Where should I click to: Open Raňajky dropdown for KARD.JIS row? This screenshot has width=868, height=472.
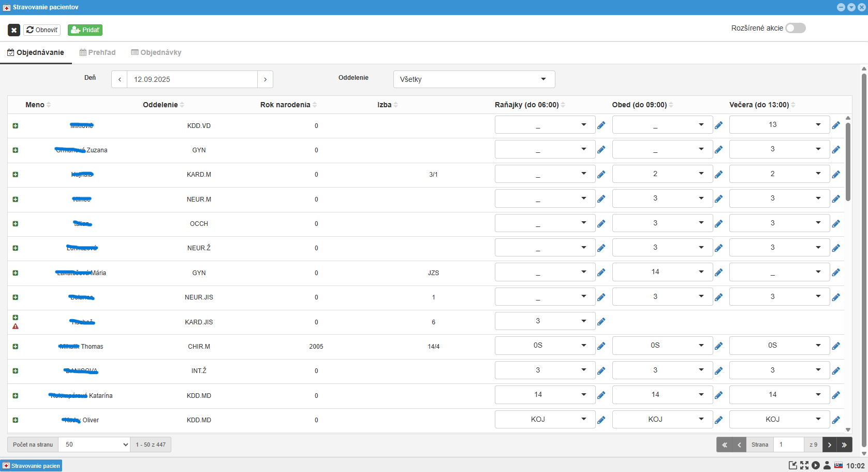tap(545, 321)
